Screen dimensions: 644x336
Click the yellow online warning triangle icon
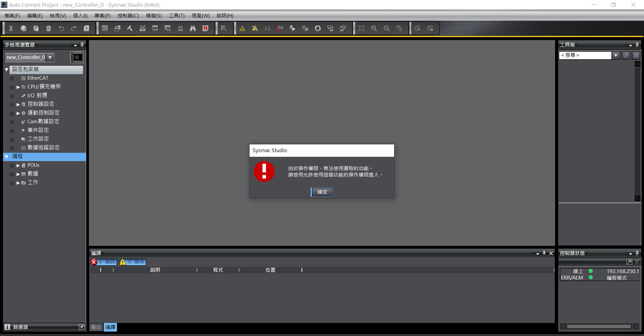(x=242, y=28)
